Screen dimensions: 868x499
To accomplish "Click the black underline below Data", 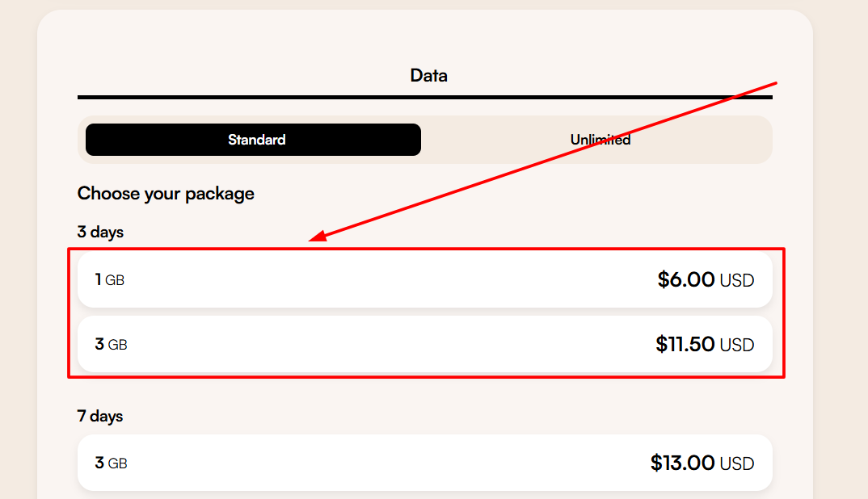I will click(424, 98).
